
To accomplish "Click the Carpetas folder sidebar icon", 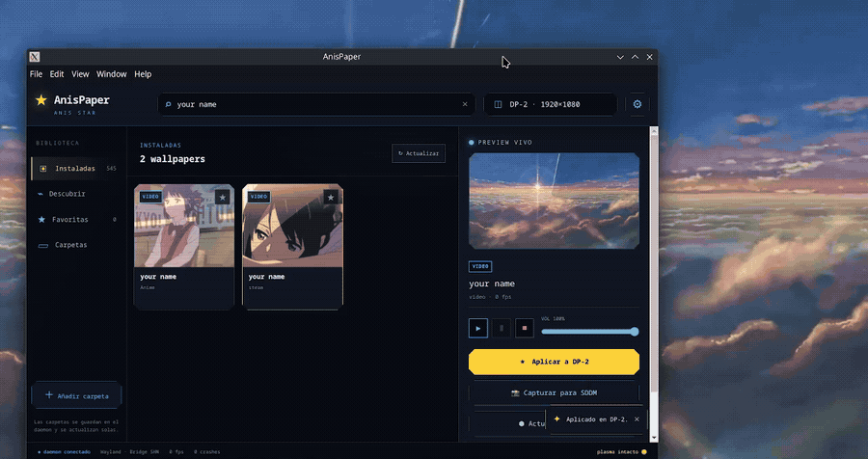I will click(43, 245).
